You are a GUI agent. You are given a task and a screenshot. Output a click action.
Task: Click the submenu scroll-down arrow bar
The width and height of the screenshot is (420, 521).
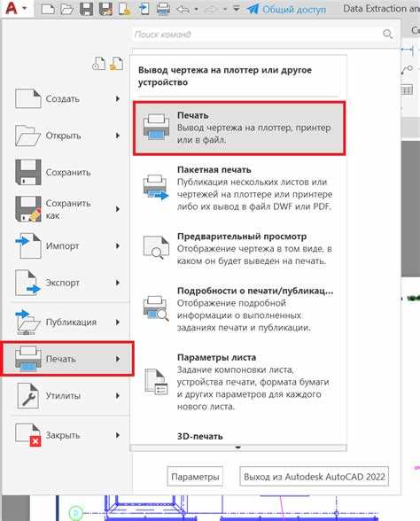(x=238, y=448)
